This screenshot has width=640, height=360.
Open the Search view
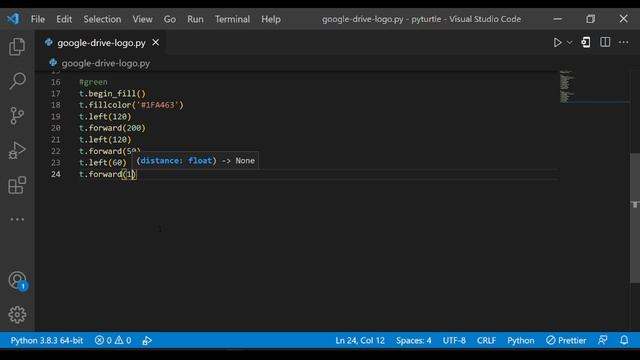tap(17, 81)
